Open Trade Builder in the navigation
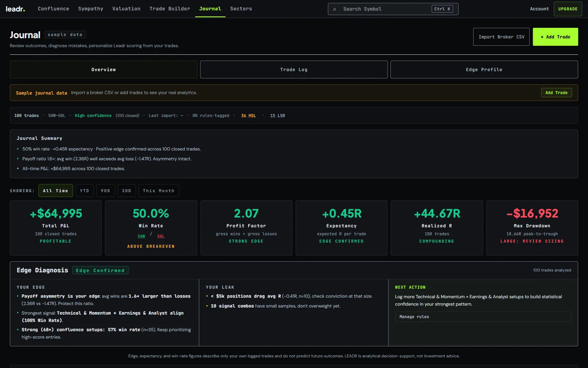Screen dimensions: 588x368 tap(170, 9)
